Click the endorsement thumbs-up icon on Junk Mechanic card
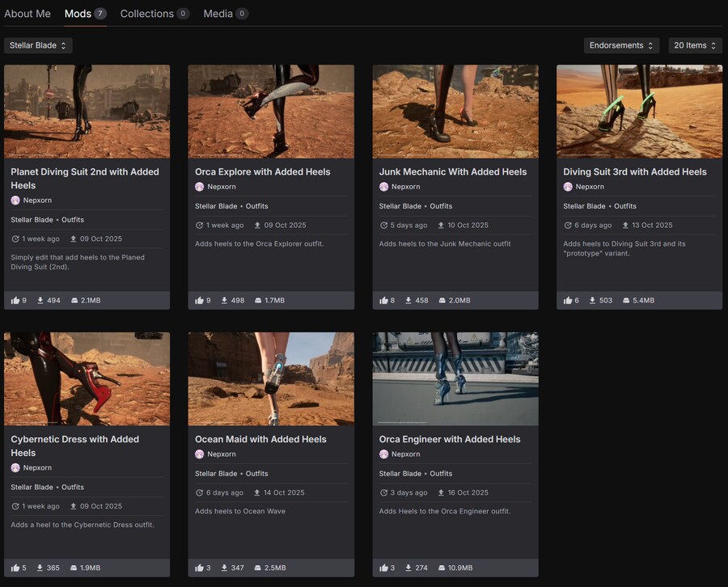Screen dimensions: 728x587 384,301
